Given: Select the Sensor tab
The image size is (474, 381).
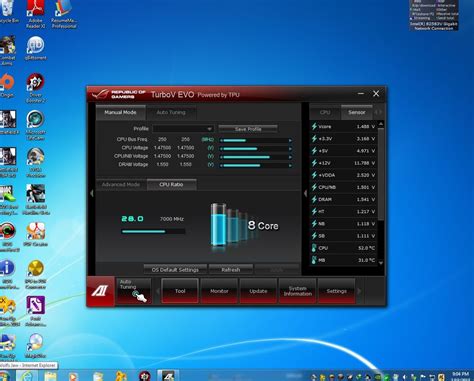Looking at the screenshot, I should [x=357, y=112].
